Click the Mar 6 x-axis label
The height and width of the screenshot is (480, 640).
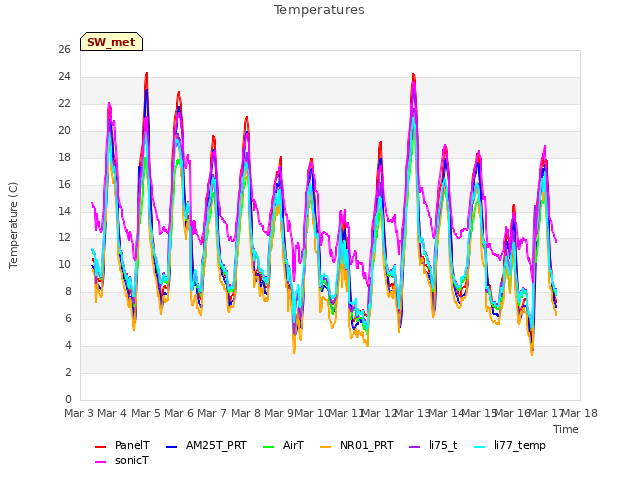(179, 413)
